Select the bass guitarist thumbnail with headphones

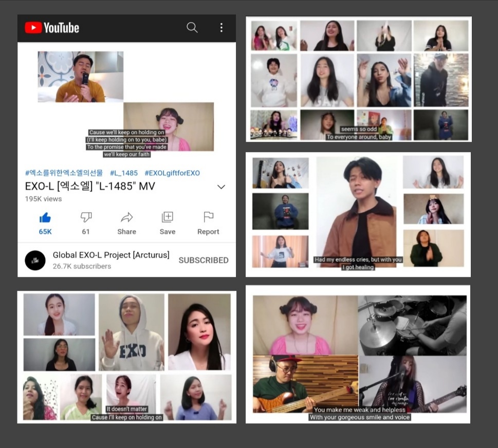pyautogui.click(x=306, y=384)
